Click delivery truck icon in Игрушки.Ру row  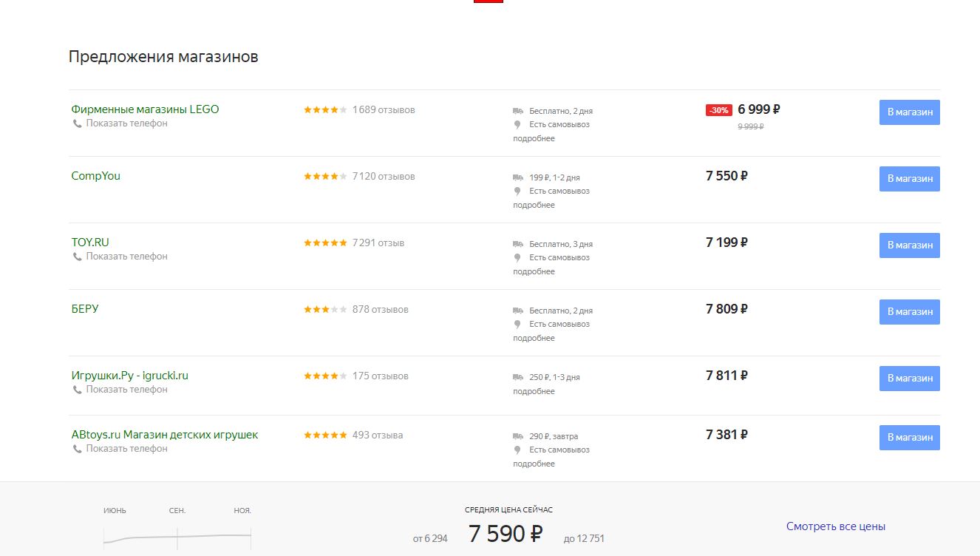[x=518, y=377]
